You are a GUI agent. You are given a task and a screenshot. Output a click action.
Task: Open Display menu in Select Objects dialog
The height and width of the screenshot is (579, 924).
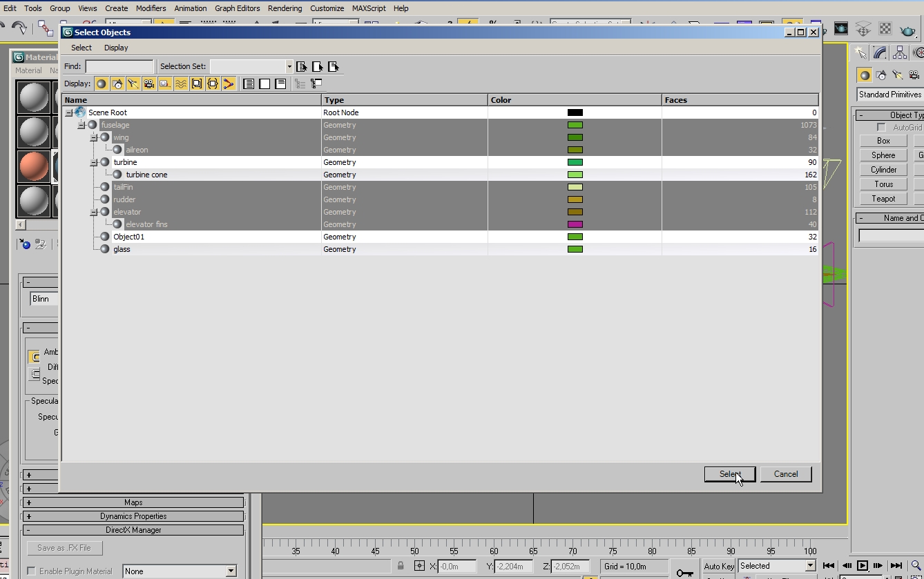coord(116,48)
